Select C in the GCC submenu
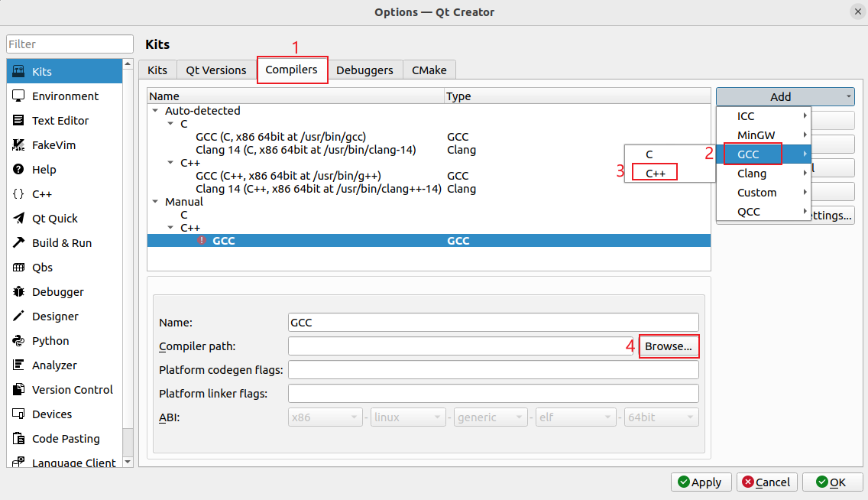 pyautogui.click(x=670, y=154)
